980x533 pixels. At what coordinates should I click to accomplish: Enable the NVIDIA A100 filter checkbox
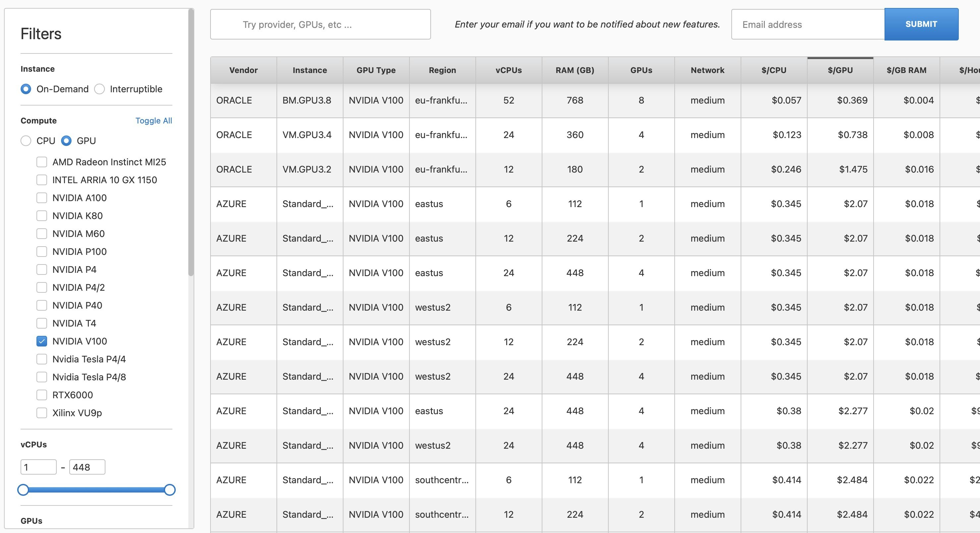click(42, 198)
